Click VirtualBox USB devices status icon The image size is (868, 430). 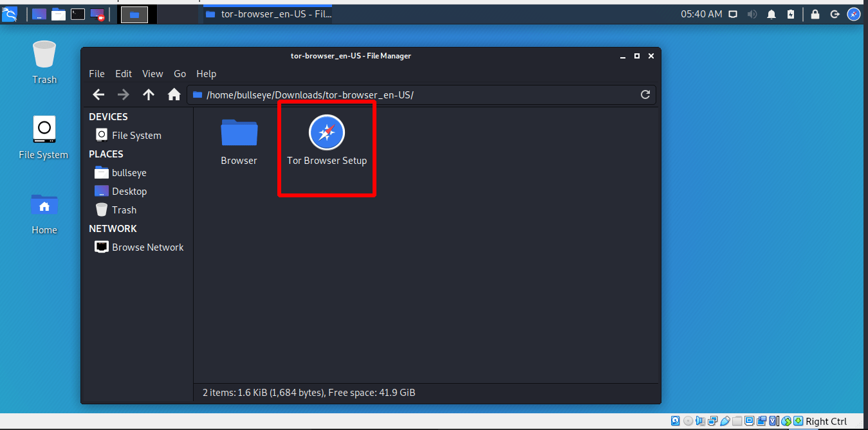pyautogui.click(x=725, y=421)
